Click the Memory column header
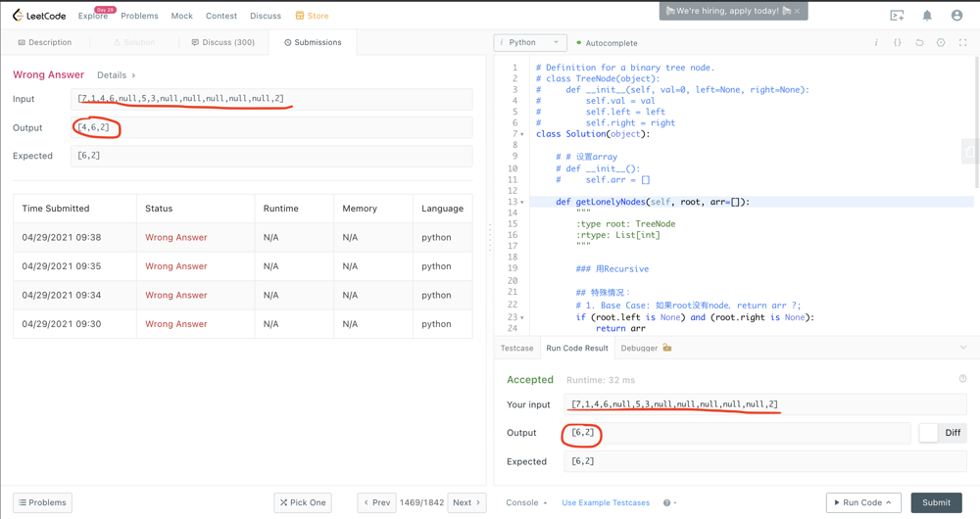This screenshot has height=519, width=980. pyautogui.click(x=360, y=209)
